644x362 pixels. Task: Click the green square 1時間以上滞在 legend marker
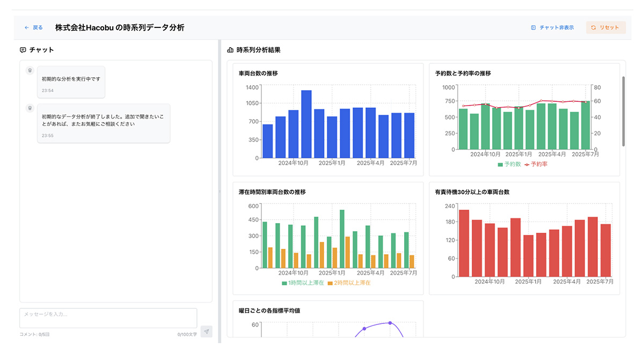[284, 283]
